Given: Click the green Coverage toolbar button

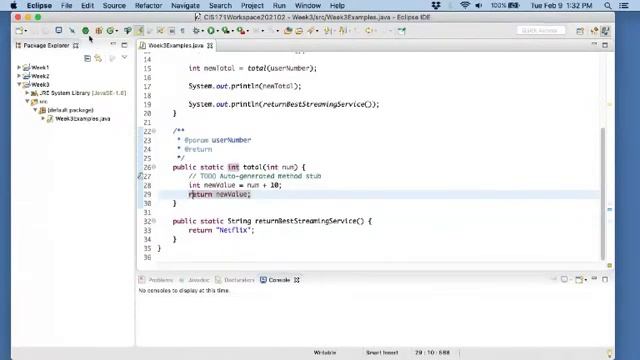Looking at the screenshot, I should (226, 31).
